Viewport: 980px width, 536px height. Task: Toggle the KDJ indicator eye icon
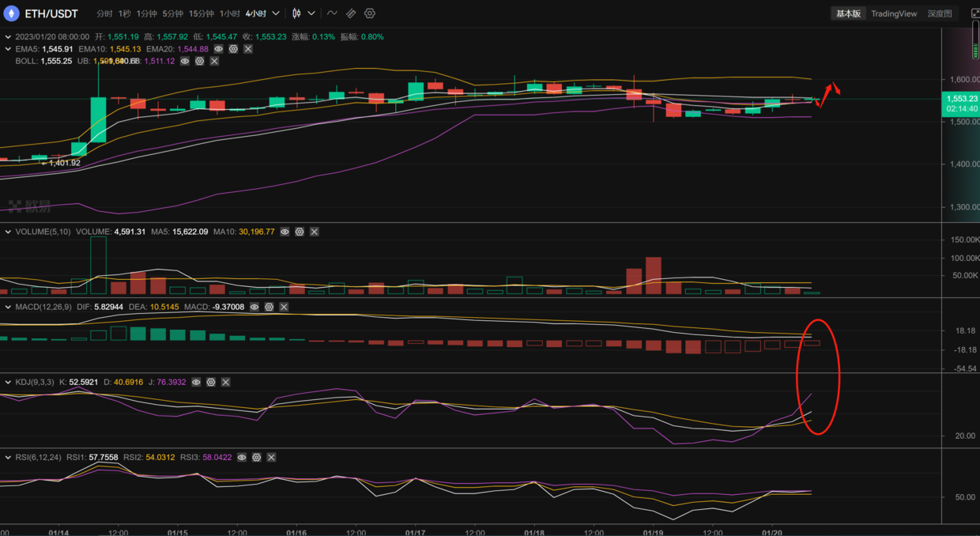[196, 382]
